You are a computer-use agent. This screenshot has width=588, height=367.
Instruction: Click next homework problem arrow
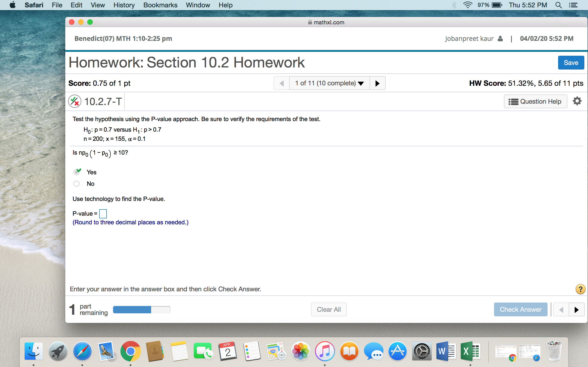(x=378, y=83)
